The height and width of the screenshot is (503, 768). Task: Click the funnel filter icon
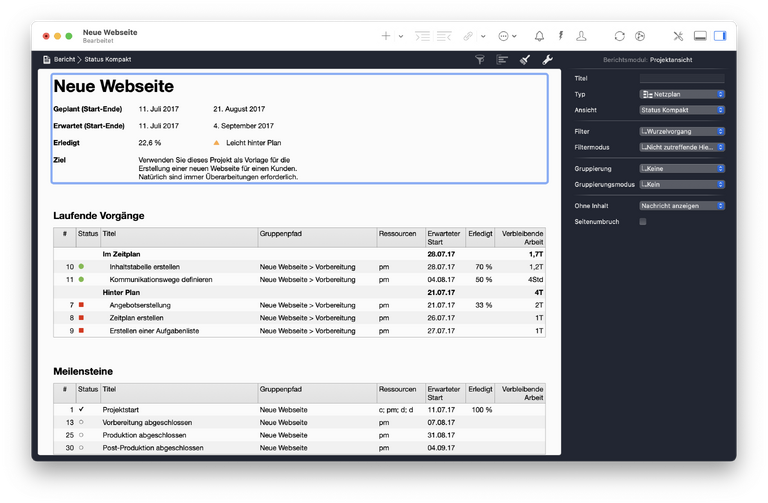coord(479,60)
